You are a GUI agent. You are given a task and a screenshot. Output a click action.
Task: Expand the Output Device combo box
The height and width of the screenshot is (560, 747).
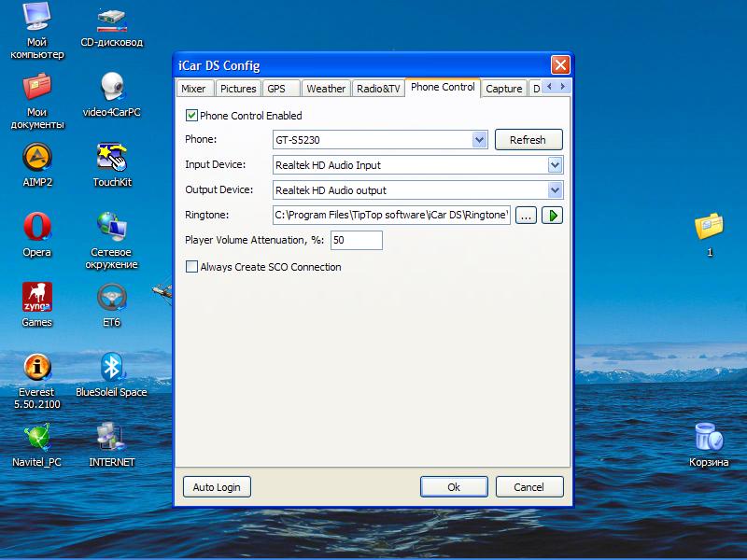coord(555,190)
